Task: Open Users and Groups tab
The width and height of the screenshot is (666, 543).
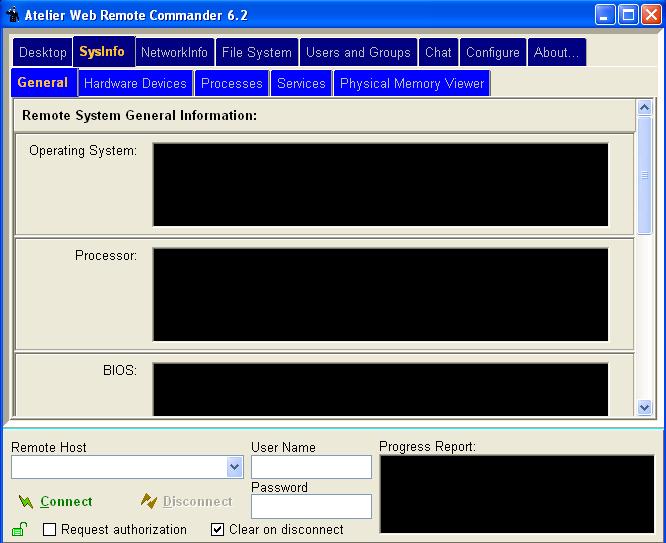Action: tap(358, 52)
